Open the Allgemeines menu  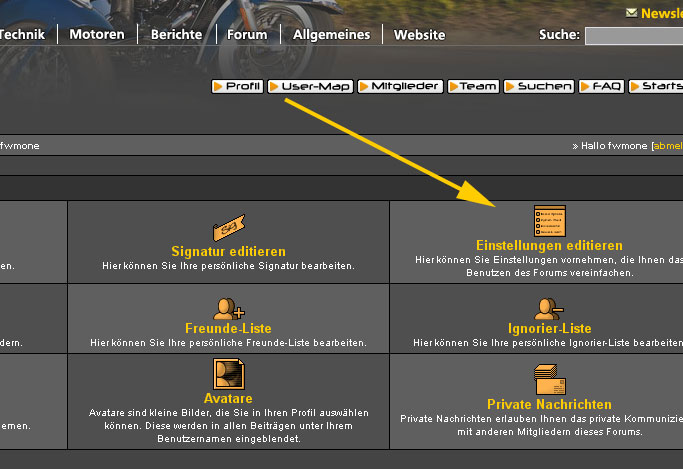331,35
